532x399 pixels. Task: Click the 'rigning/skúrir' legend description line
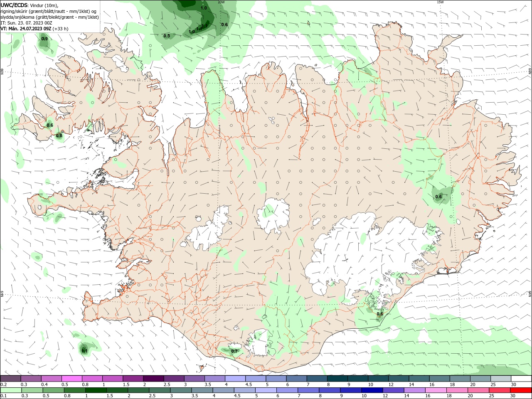tap(48, 11)
